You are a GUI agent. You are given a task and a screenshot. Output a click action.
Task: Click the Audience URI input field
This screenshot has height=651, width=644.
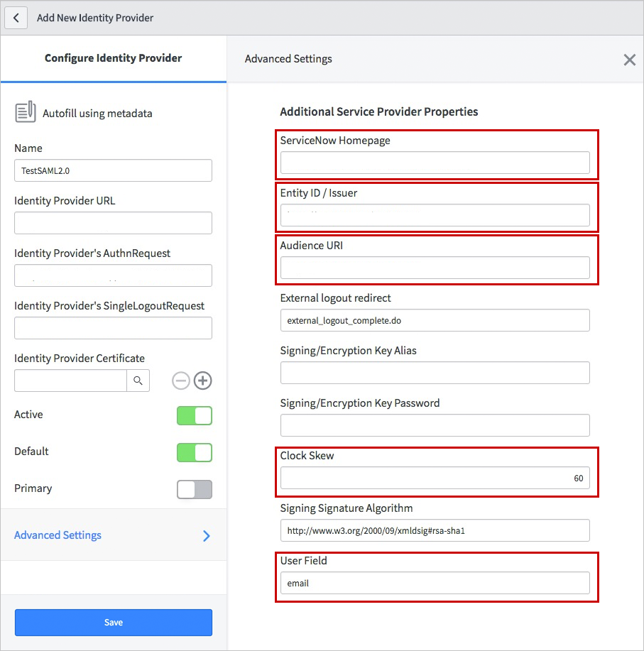pos(435,268)
